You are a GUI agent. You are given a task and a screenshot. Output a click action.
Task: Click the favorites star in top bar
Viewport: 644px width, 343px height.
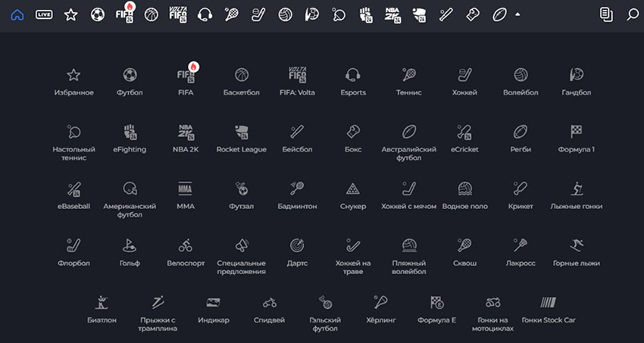[70, 14]
